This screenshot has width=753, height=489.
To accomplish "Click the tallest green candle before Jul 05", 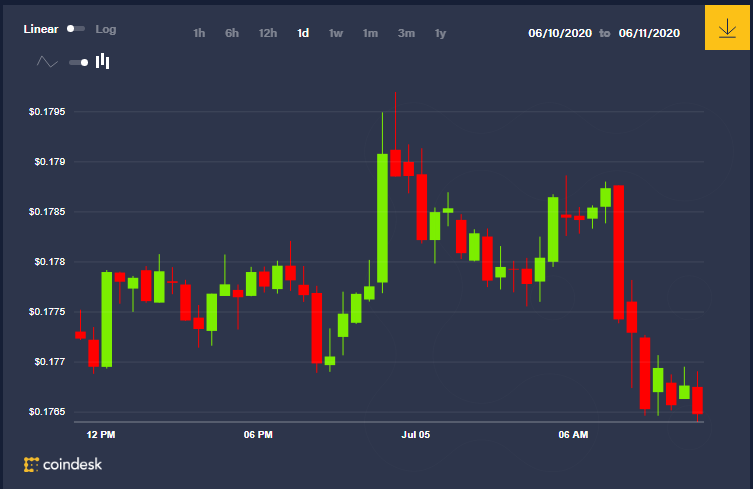I will (x=382, y=218).
